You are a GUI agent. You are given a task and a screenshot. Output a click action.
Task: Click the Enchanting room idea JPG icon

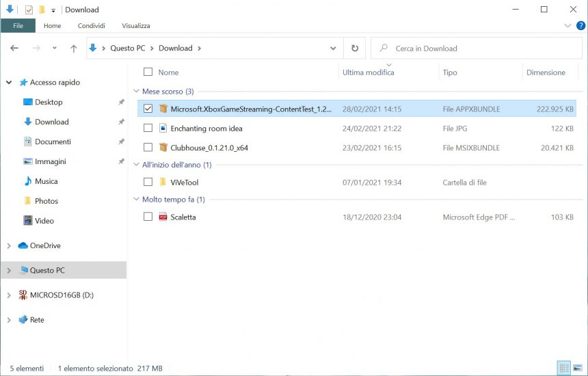coord(163,128)
